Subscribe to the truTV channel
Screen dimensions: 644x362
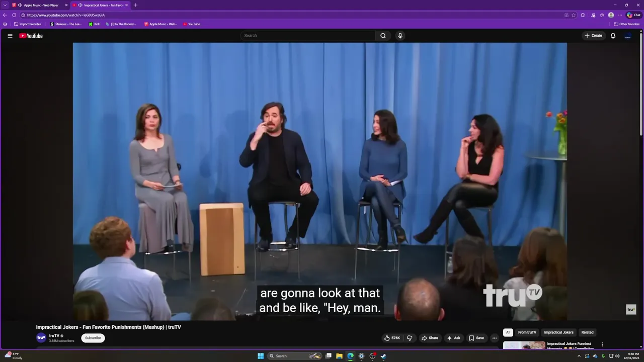click(x=93, y=338)
